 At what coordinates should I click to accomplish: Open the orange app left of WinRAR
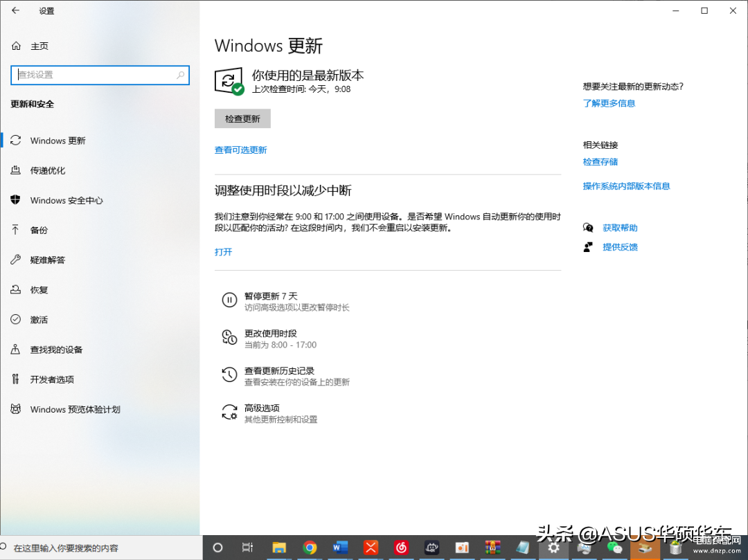point(462,548)
